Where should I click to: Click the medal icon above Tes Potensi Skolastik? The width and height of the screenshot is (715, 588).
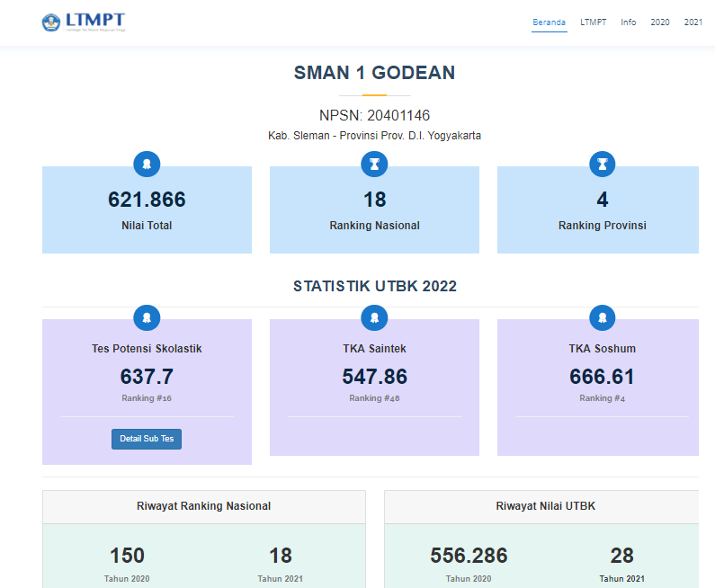[x=147, y=317]
